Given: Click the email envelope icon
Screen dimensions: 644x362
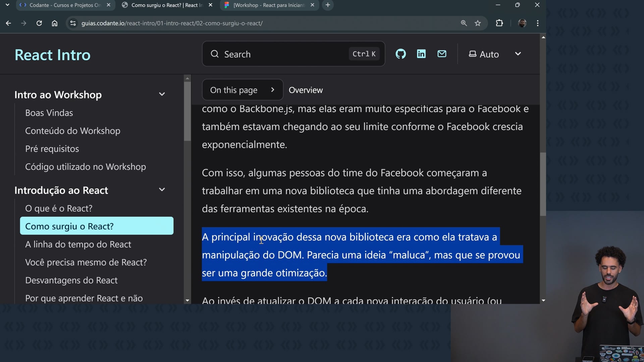Looking at the screenshot, I should pos(442,54).
